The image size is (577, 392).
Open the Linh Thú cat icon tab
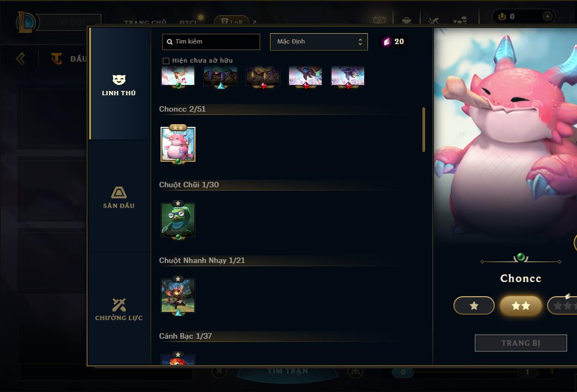coord(119,84)
